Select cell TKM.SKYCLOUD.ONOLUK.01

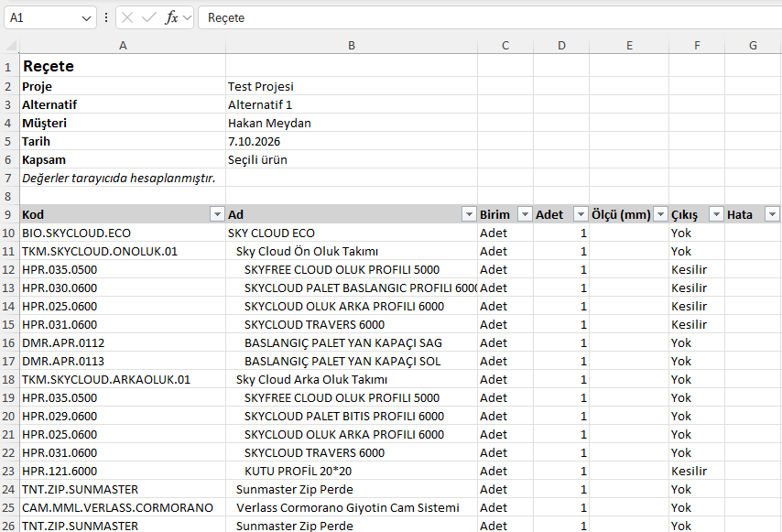[123, 251]
